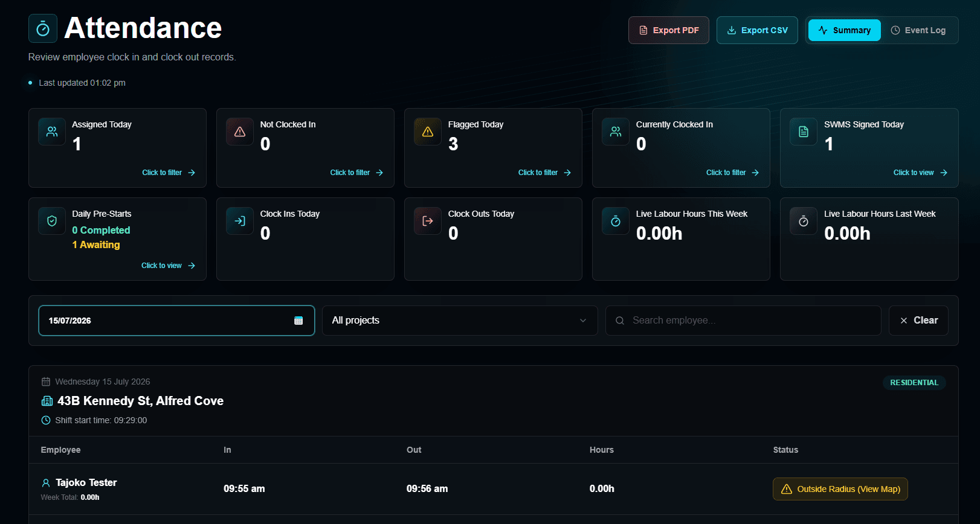Click the Last updated 01:02 pm text

coord(82,83)
